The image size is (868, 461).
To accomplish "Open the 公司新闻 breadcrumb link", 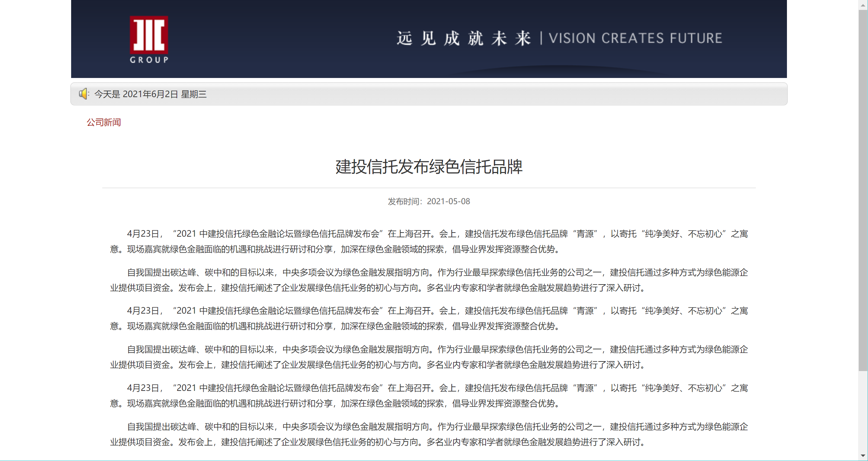I will click(x=104, y=122).
